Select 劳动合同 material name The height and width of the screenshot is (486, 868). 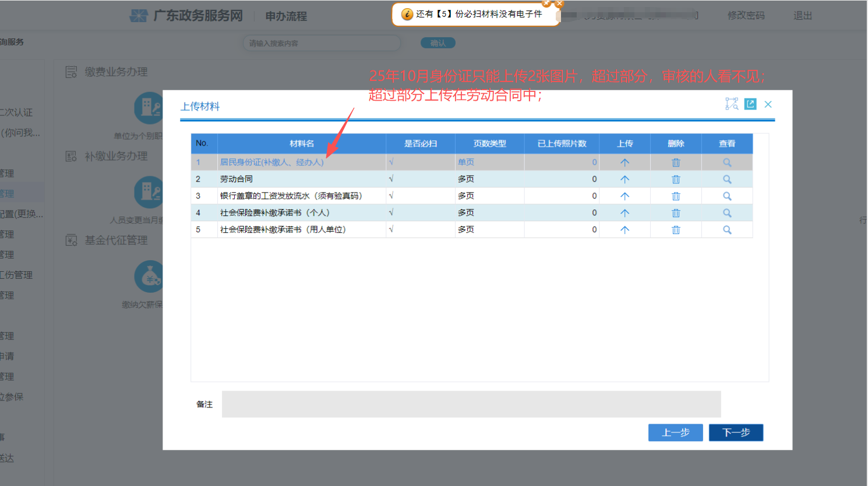[x=237, y=179]
